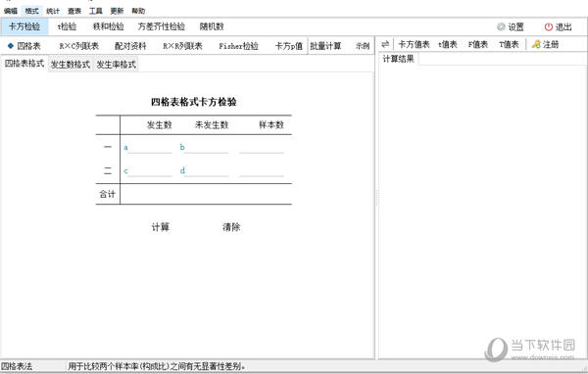Click the 计算 button
Screen dimensions: 588x374
pyautogui.click(x=160, y=227)
